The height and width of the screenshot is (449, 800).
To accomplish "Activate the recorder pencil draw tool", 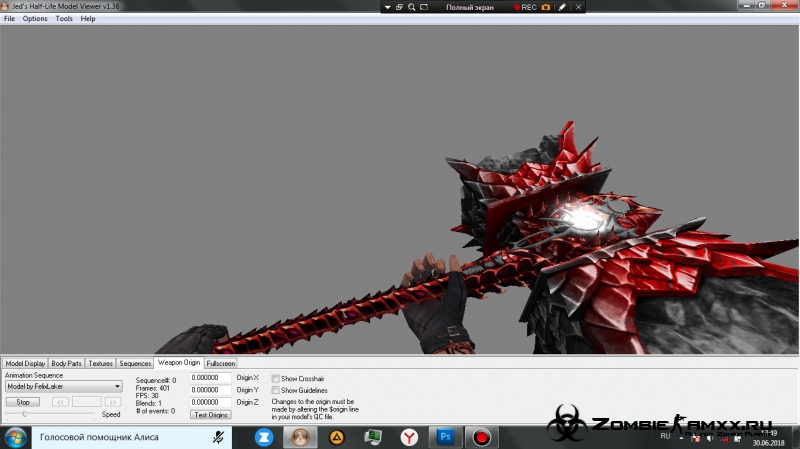I will (x=562, y=7).
